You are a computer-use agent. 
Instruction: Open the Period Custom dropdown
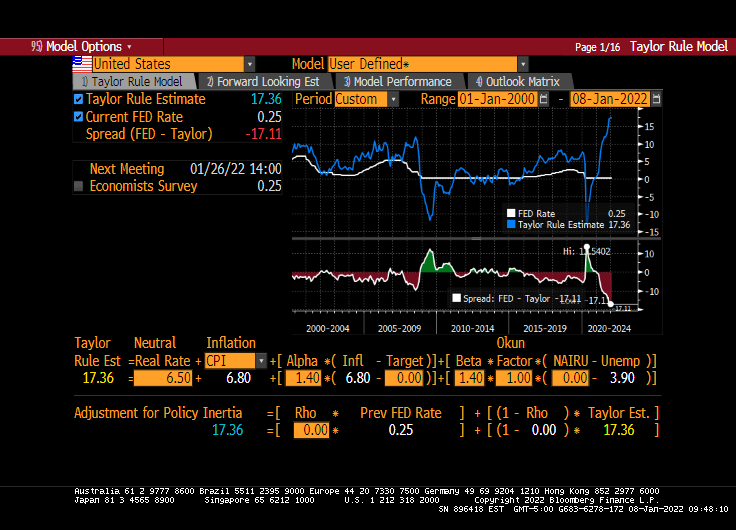click(393, 99)
